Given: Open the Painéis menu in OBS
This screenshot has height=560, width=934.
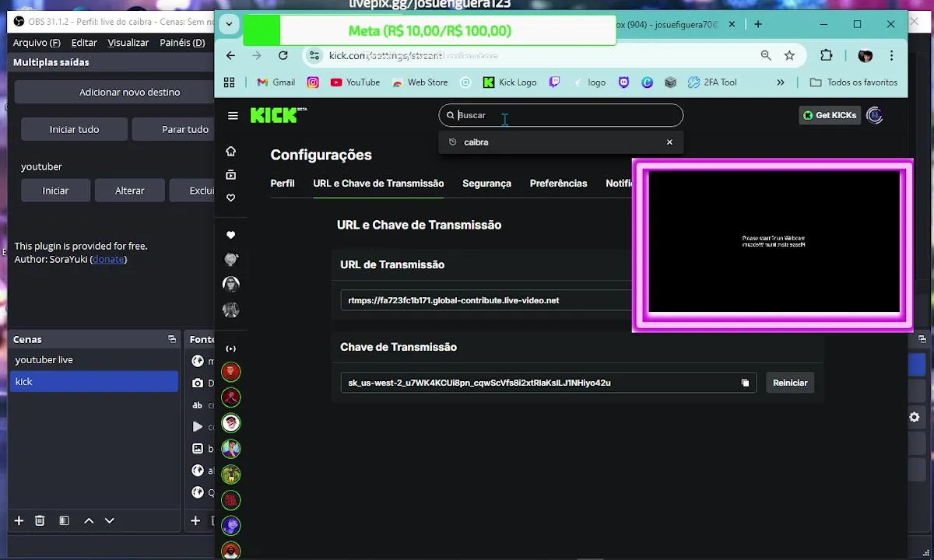Looking at the screenshot, I should click(183, 43).
